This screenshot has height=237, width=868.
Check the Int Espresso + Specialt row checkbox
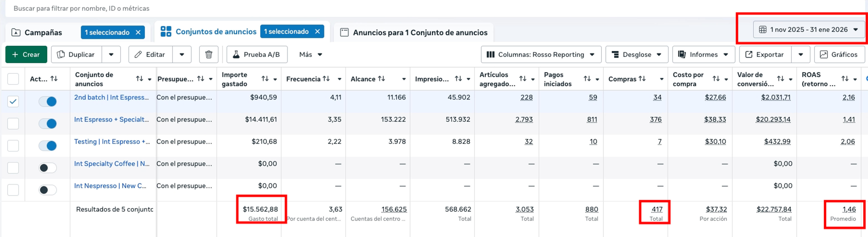(13, 124)
